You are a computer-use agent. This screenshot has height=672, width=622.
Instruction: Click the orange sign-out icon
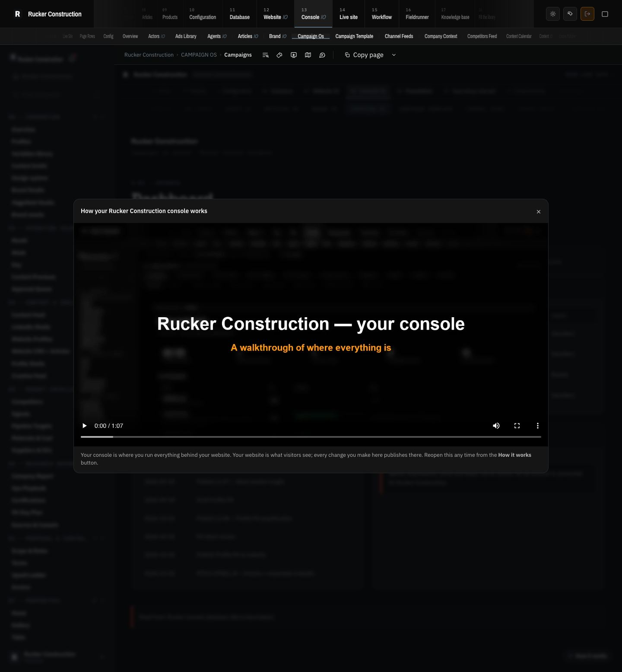tap(587, 14)
